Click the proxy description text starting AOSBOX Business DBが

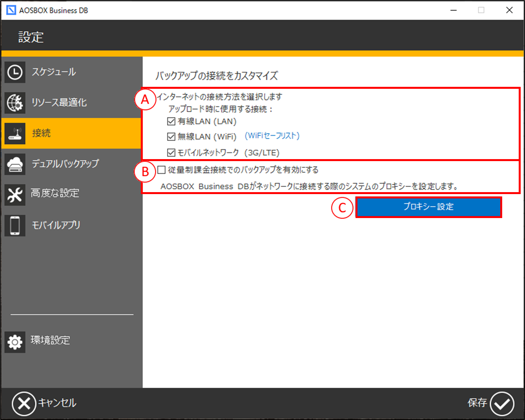(309, 186)
